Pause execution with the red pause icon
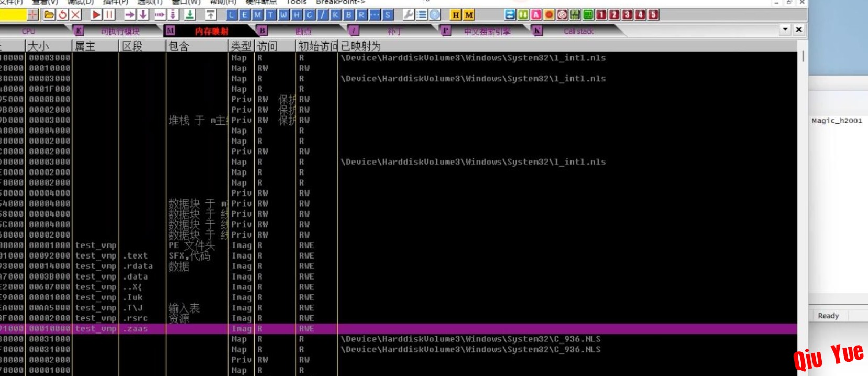The width and height of the screenshot is (868, 376). [109, 15]
